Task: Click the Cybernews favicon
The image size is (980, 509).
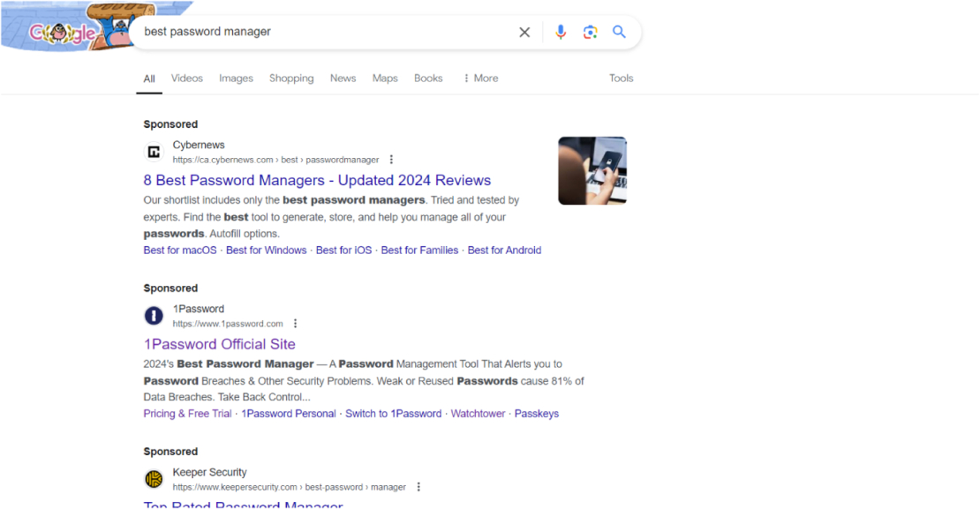Action: click(154, 152)
